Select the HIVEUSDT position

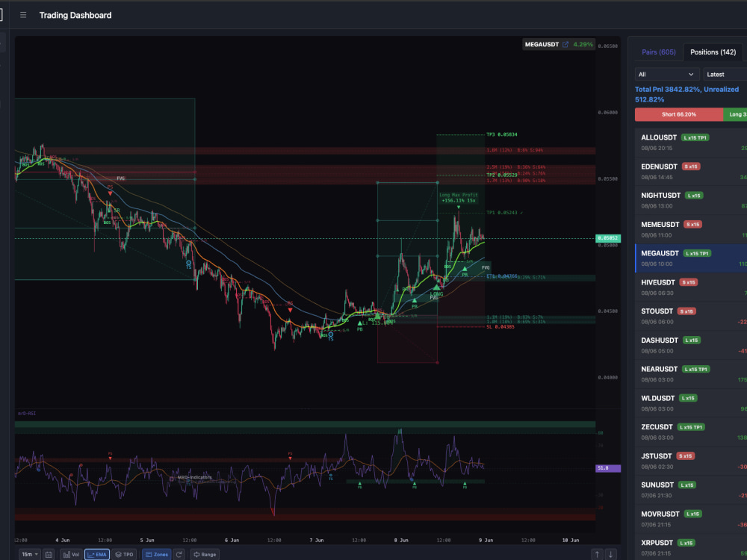pos(691,287)
